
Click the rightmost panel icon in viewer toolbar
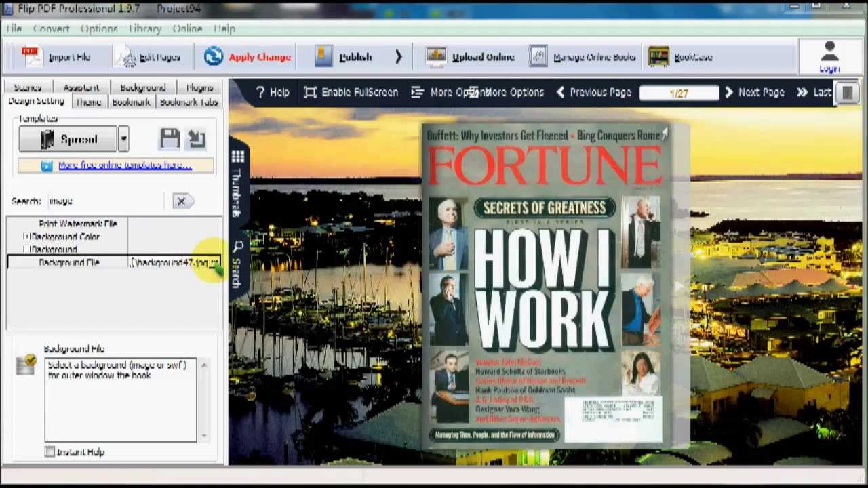pyautogui.click(x=848, y=93)
